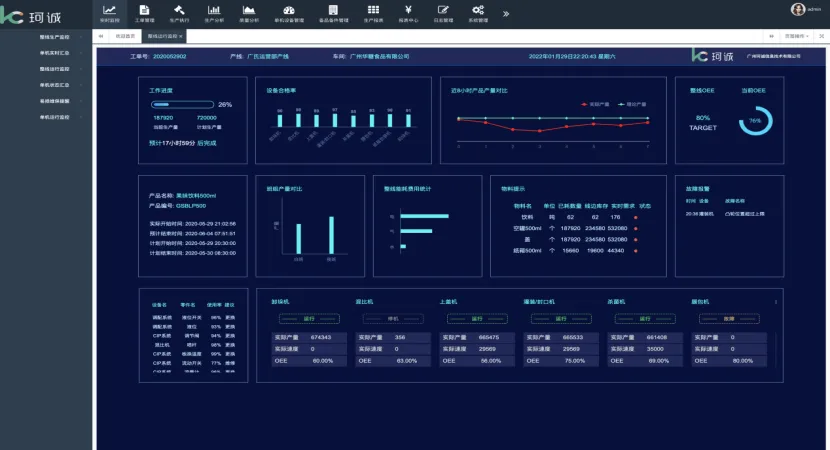Screen dimensions: 830x450
Task: Open the 报表中心 yen icon
Action: coord(409,13)
